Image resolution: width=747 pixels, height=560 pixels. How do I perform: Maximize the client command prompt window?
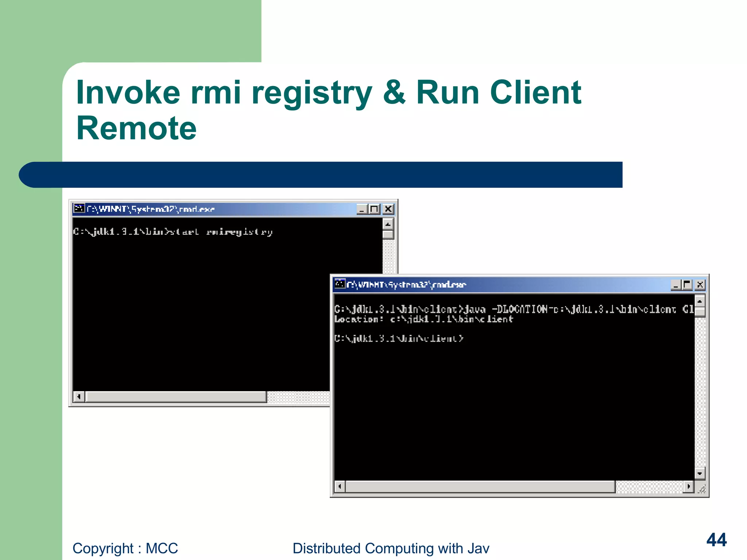688,285
